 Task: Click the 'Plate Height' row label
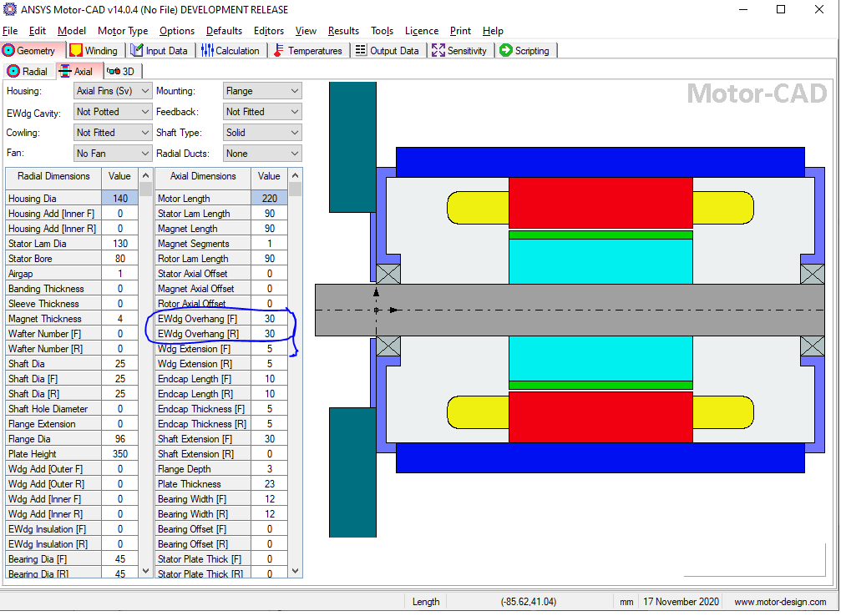click(x=33, y=453)
